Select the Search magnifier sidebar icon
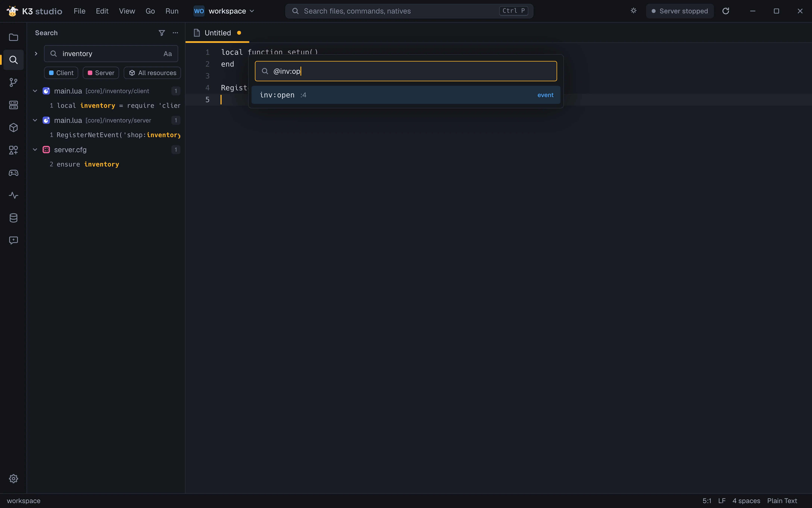812x508 pixels. pyautogui.click(x=13, y=60)
